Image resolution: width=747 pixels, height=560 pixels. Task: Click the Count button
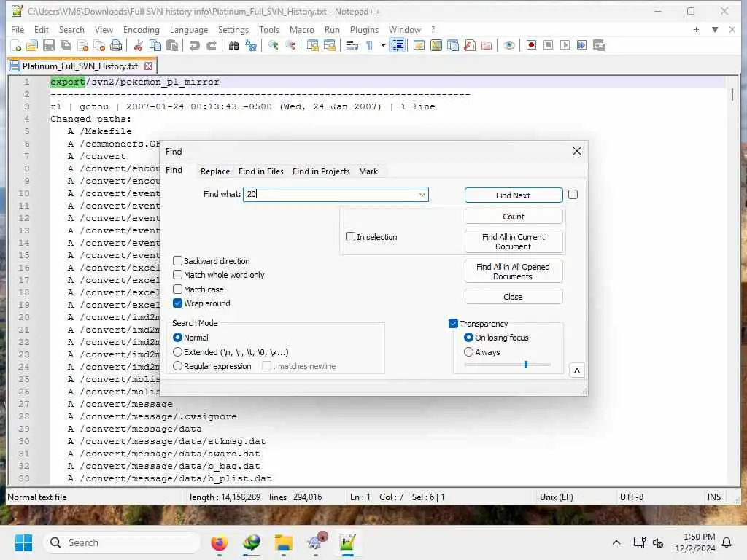pyautogui.click(x=514, y=217)
